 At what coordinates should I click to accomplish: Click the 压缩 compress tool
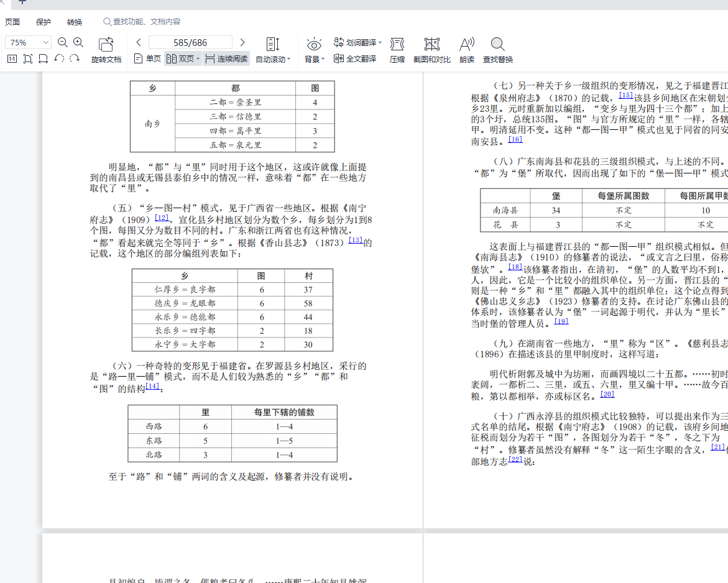click(397, 50)
